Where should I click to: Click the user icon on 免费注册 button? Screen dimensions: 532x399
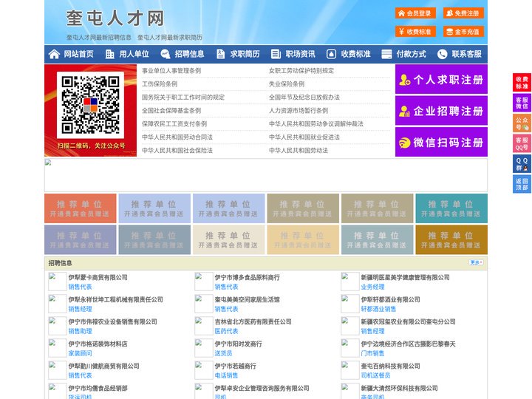click(x=449, y=13)
